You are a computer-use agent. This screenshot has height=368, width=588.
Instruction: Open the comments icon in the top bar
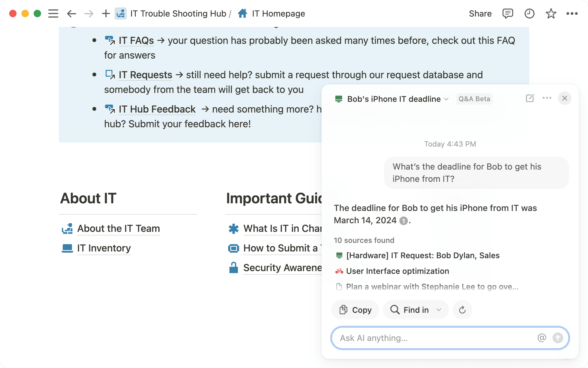pyautogui.click(x=507, y=13)
